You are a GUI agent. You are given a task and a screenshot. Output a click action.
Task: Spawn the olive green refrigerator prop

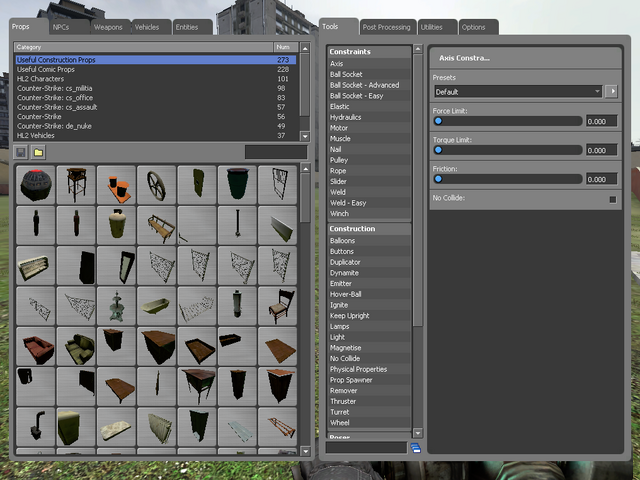point(76,427)
